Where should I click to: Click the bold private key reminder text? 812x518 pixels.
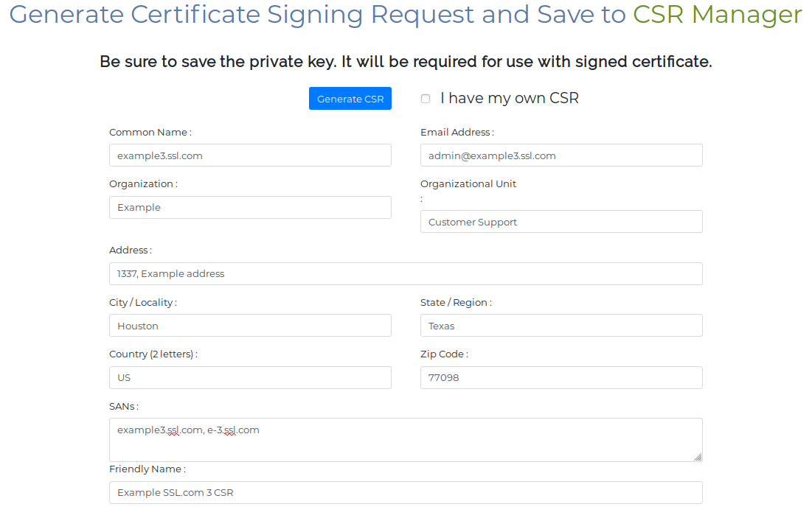click(x=406, y=62)
